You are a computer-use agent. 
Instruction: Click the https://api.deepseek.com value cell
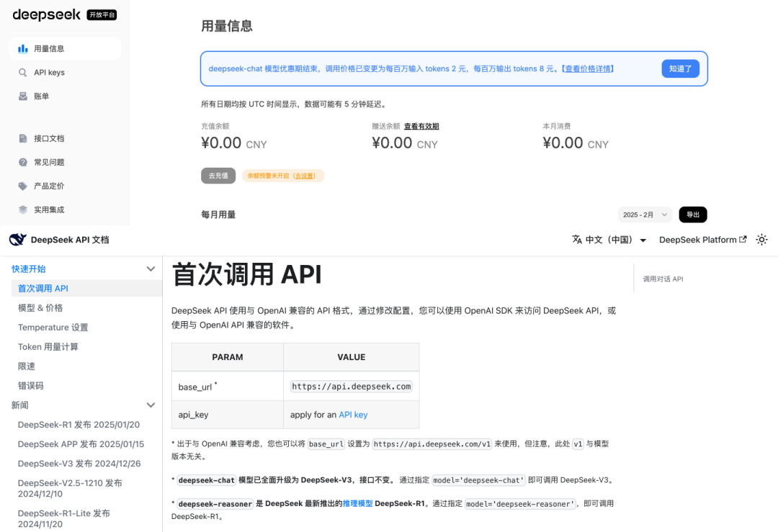pos(352,387)
